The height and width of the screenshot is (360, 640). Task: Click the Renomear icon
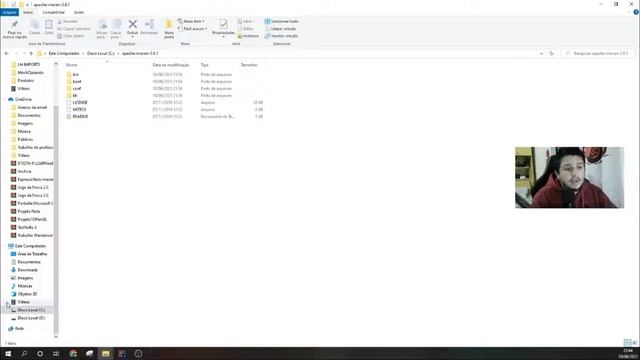point(149,24)
